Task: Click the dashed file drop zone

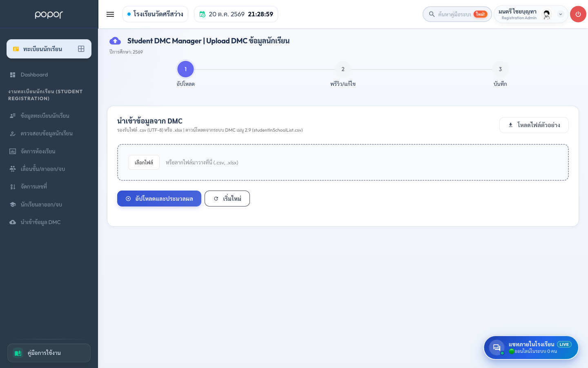Action: pos(343,162)
